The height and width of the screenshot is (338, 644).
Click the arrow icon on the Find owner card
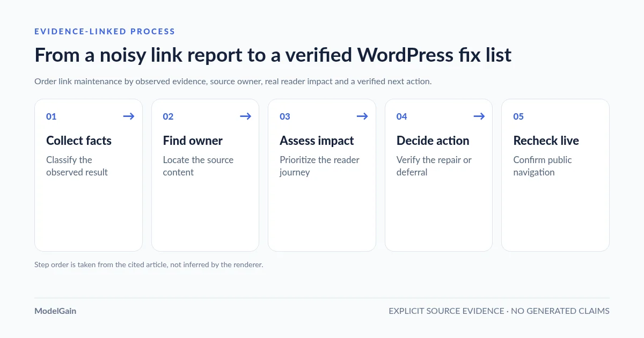pos(245,116)
